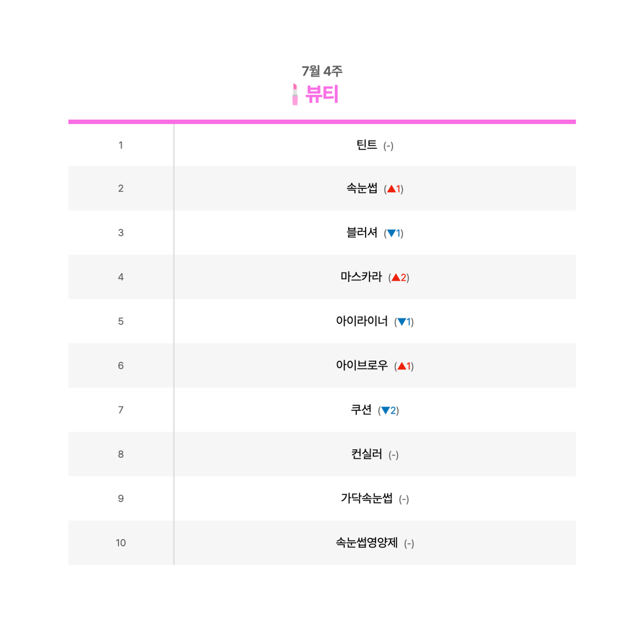Screen dimensions: 644x644
Task: Open the 쿠션 keyword in rank 7
Action: click(361, 410)
